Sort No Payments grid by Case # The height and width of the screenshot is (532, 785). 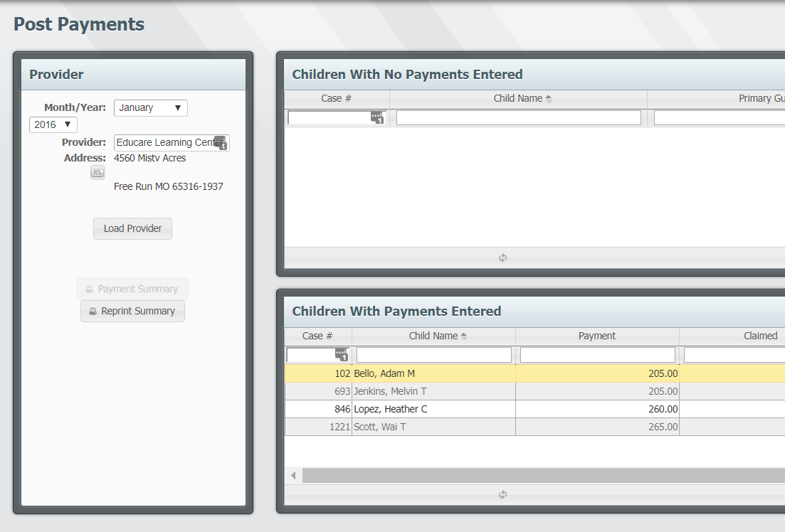click(x=337, y=99)
